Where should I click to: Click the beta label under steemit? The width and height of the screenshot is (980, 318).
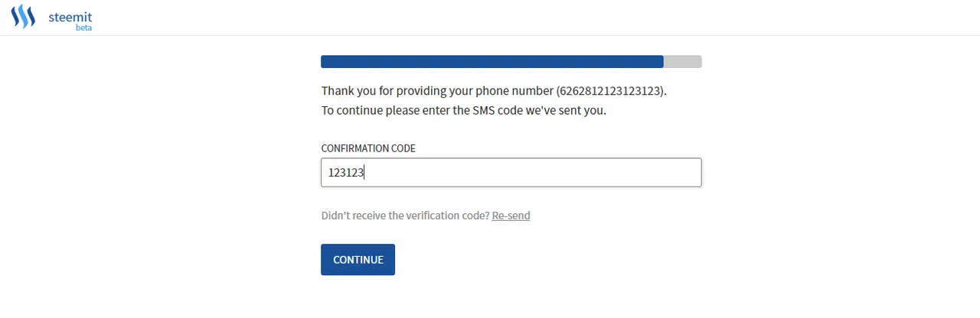pyautogui.click(x=83, y=27)
